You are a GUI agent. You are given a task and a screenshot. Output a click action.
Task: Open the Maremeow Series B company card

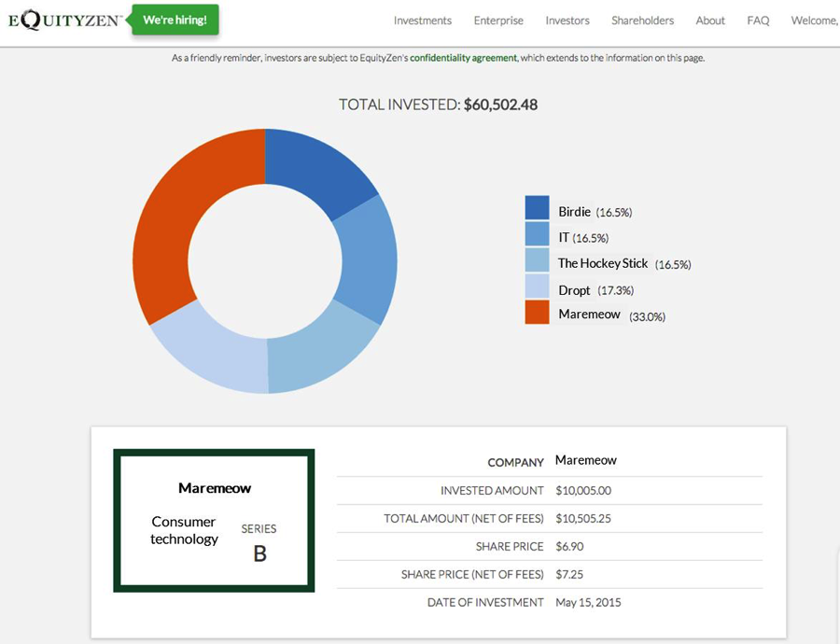coord(214,520)
